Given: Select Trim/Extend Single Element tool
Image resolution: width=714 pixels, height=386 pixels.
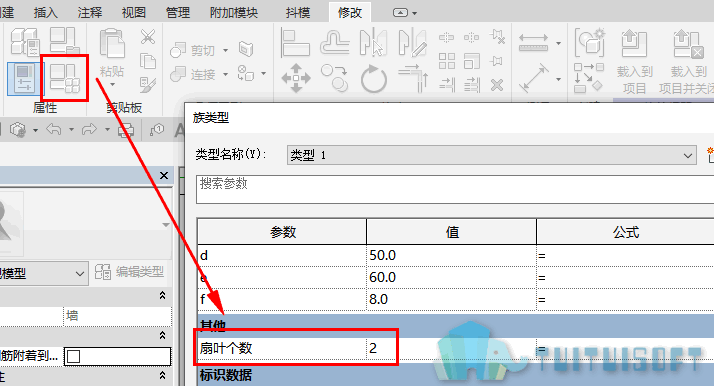Looking at the screenshot, I should tap(447, 84).
